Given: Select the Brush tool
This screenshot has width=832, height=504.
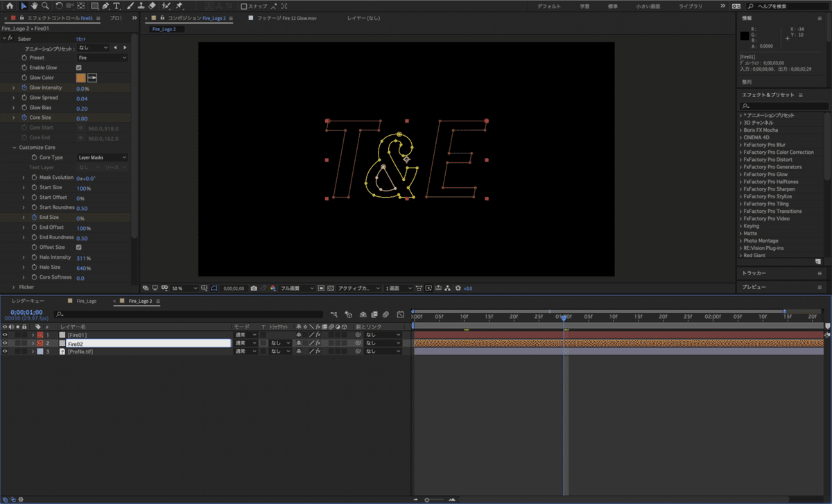Looking at the screenshot, I should point(130,6).
